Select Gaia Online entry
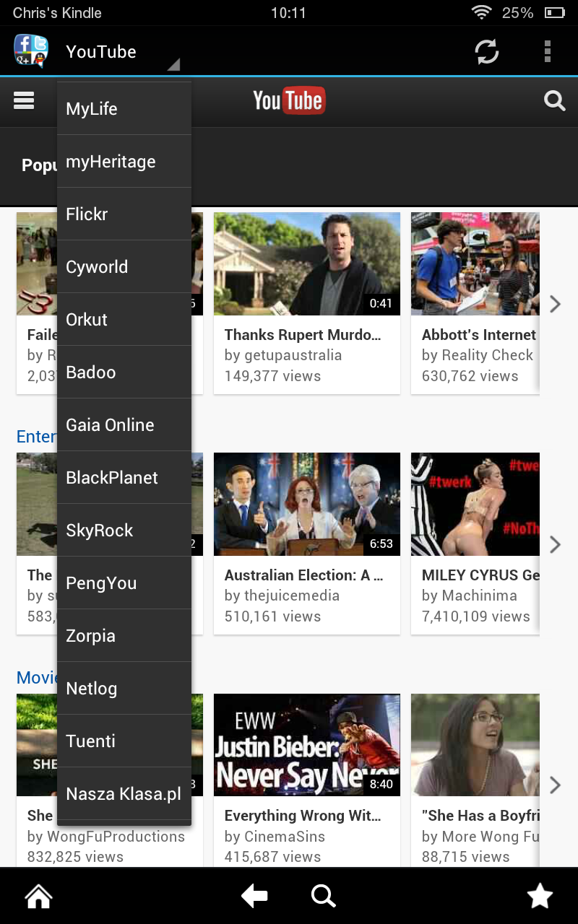Viewport: 578px width, 924px height. pos(124,424)
